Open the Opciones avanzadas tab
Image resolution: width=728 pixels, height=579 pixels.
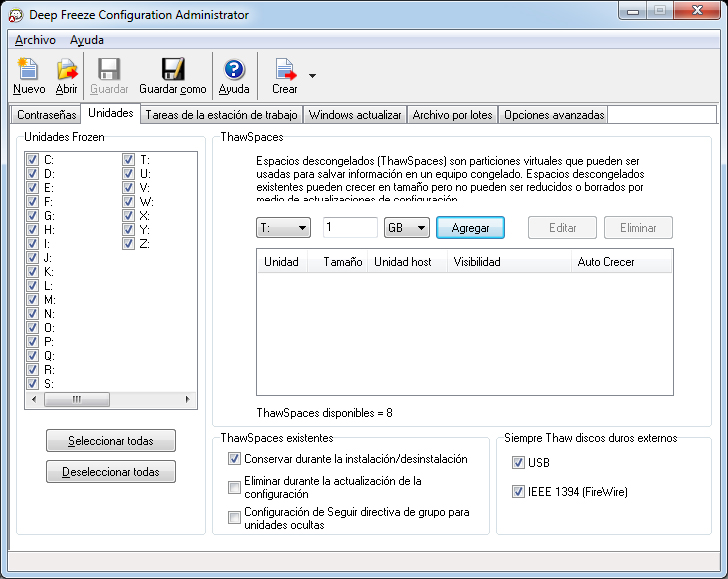point(554,115)
